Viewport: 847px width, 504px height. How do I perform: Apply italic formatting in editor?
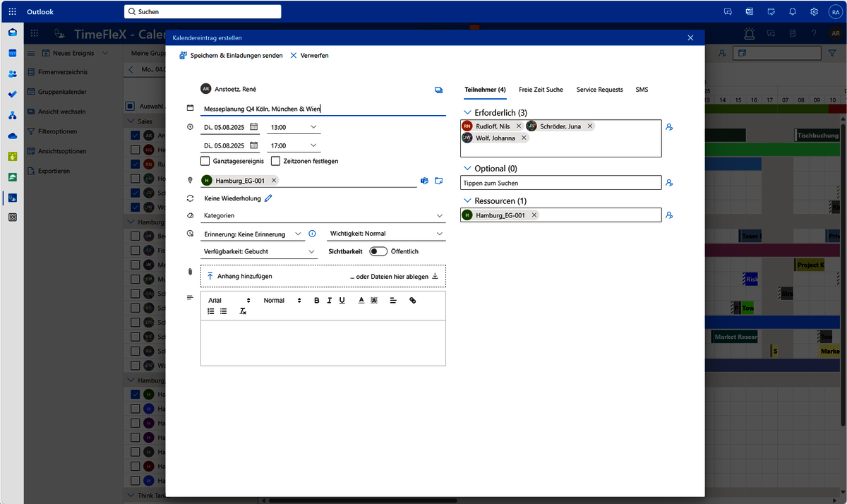coord(330,301)
